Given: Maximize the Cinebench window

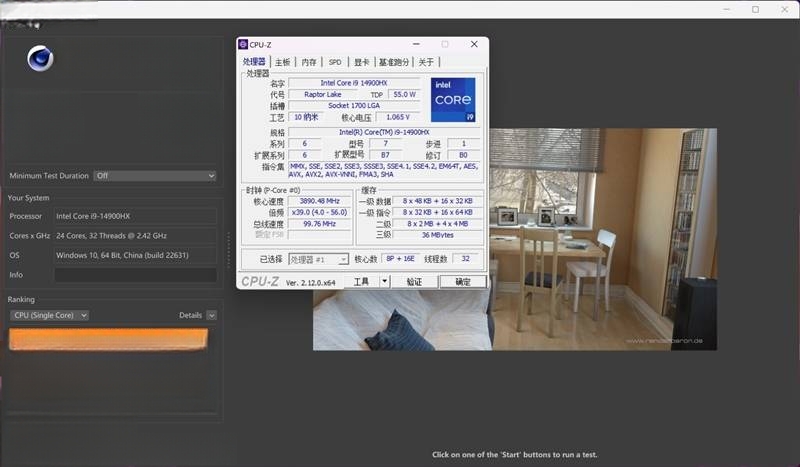Looking at the screenshot, I should click(x=756, y=9).
